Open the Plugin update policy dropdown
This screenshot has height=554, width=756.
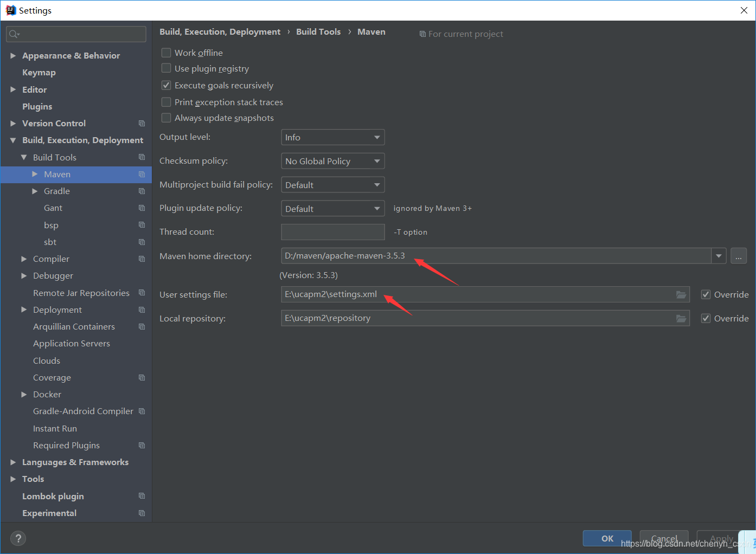333,209
